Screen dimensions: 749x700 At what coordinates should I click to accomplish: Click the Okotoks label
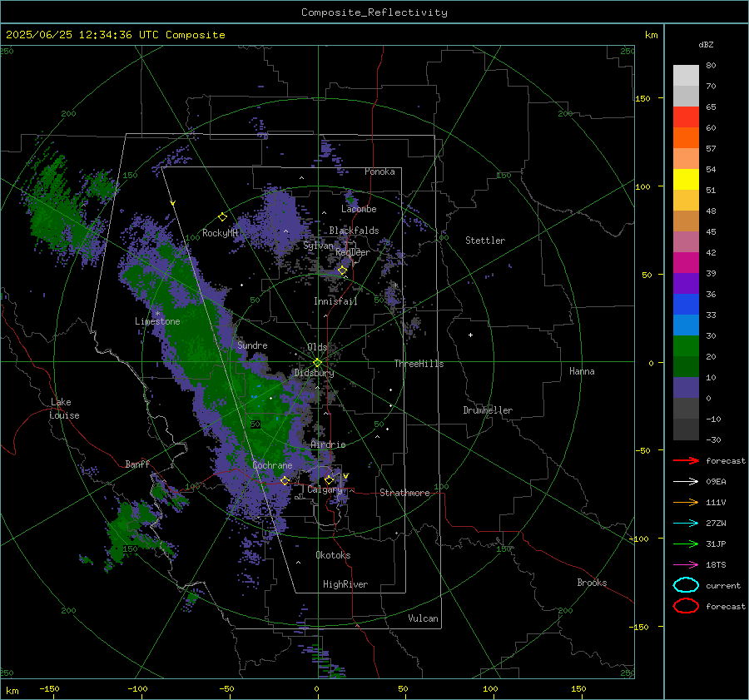tap(333, 555)
